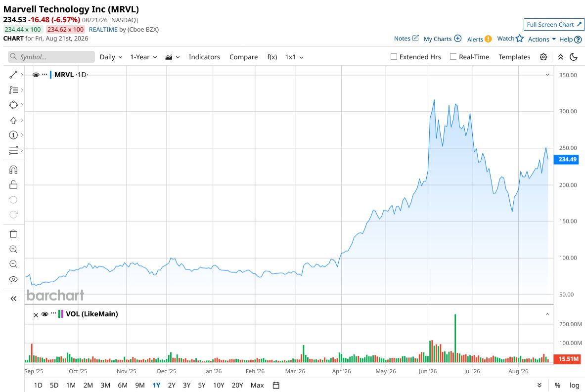Select the 10Y time range
The image size is (585, 392).
[x=219, y=385]
